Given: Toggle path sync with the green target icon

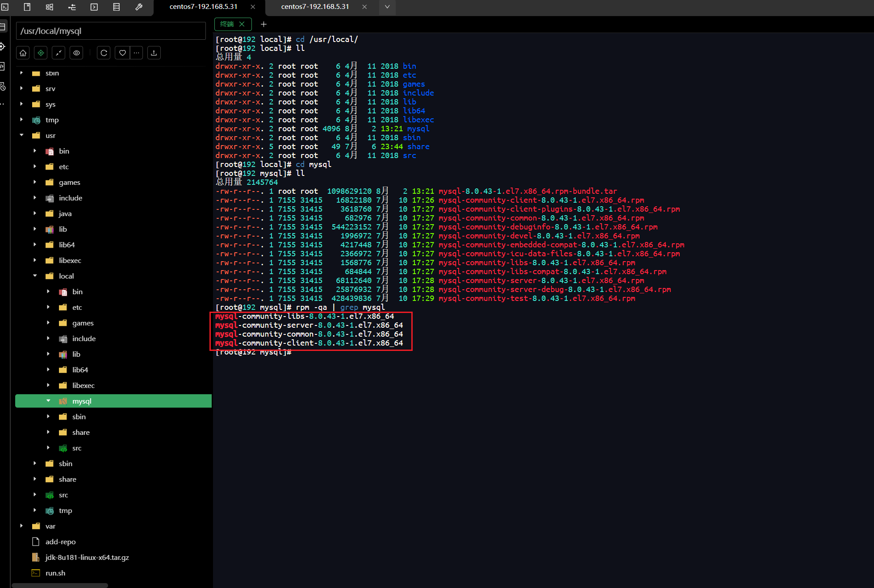Looking at the screenshot, I should pyautogui.click(x=41, y=53).
